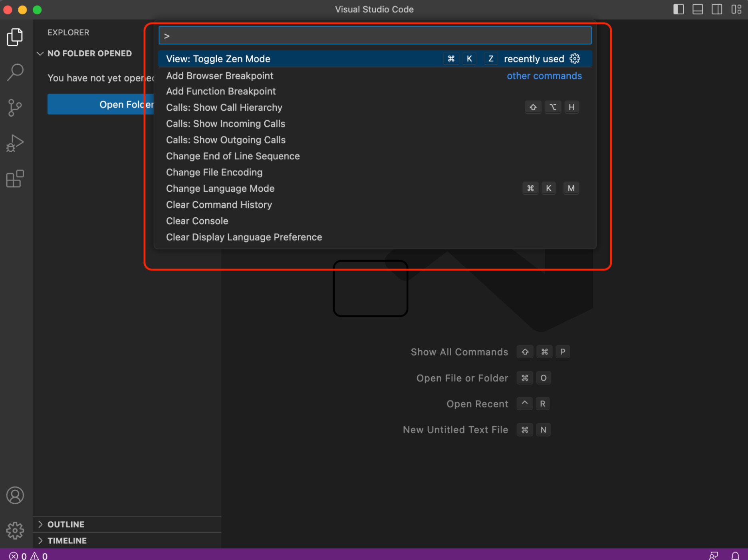
Task: Configure keybinding gear for Toggle Zen Mode
Action: [575, 59]
